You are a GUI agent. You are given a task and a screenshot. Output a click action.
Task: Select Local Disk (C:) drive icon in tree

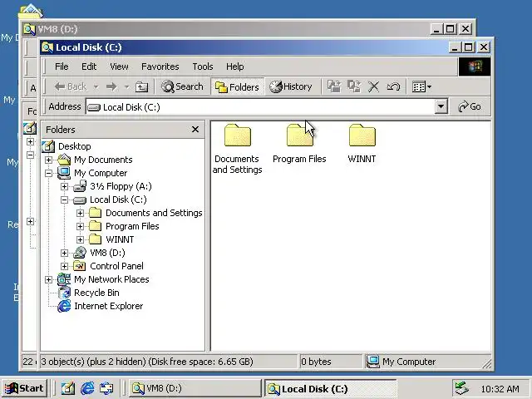point(80,200)
